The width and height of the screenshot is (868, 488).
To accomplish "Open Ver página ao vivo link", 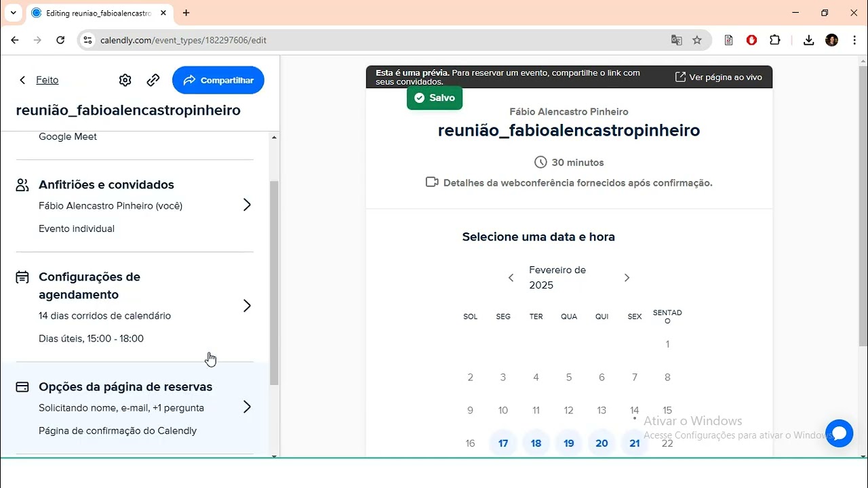I will pyautogui.click(x=718, y=77).
